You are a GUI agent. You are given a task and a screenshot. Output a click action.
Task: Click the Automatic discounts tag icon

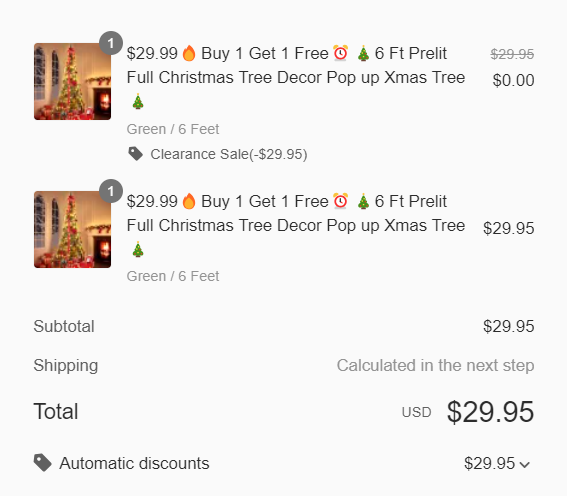pos(43,463)
